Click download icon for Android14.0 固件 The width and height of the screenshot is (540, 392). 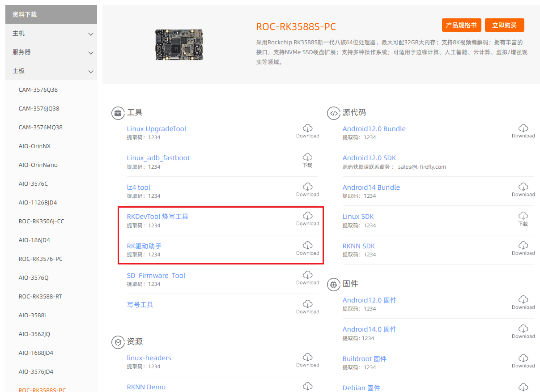523,329
